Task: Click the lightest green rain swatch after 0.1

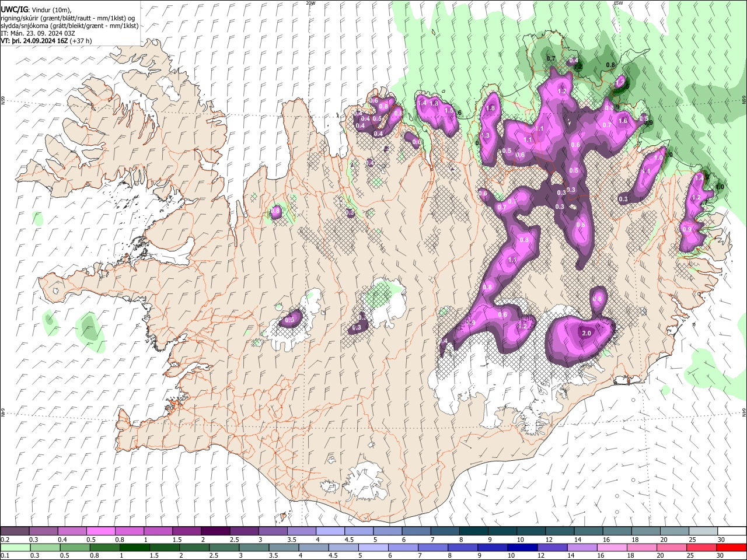Action: 15,547
